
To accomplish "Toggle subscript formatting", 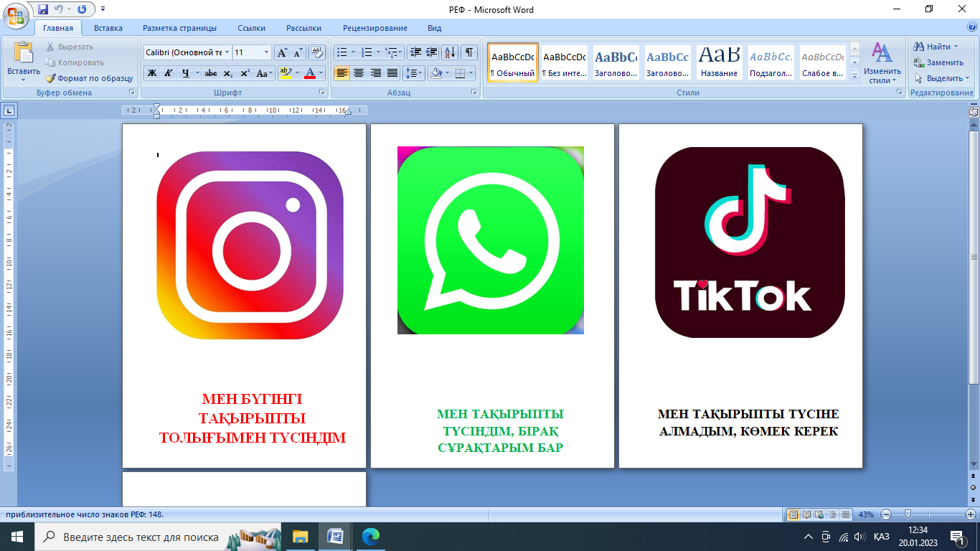I will [227, 73].
